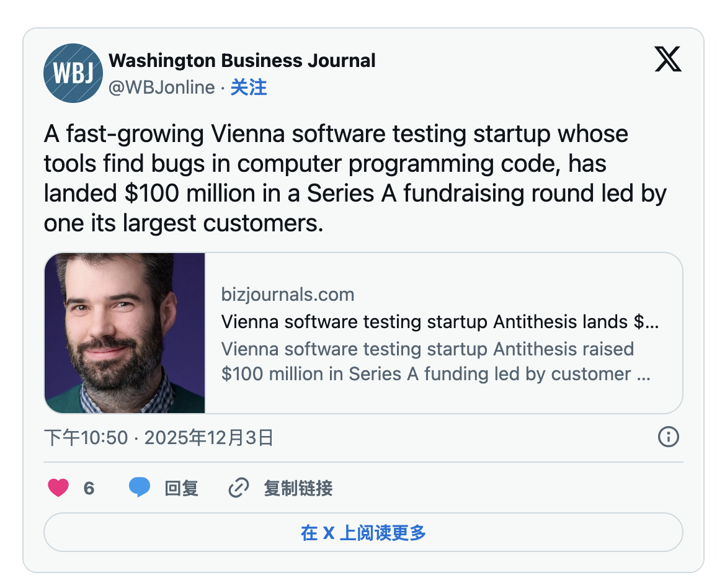Open the X logo link

[x=667, y=60]
